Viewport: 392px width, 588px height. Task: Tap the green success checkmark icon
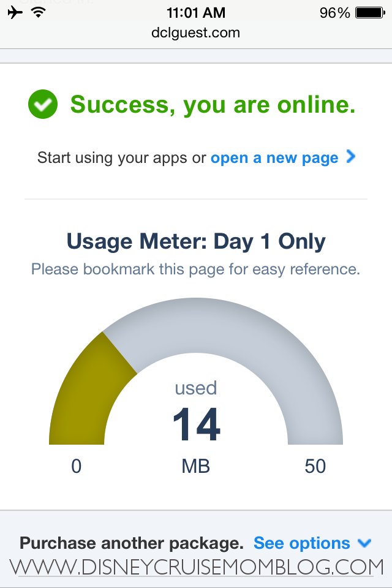tap(43, 104)
